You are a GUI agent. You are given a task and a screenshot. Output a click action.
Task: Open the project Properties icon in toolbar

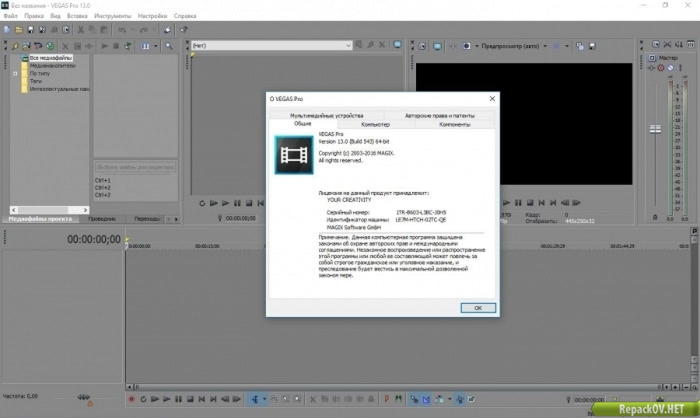66,30
